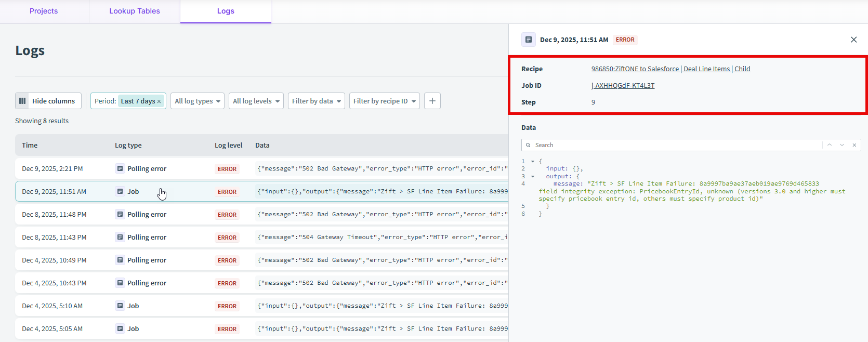Remove the Last 7 days period filter
Viewport: 868px width, 342px height.
tap(159, 101)
